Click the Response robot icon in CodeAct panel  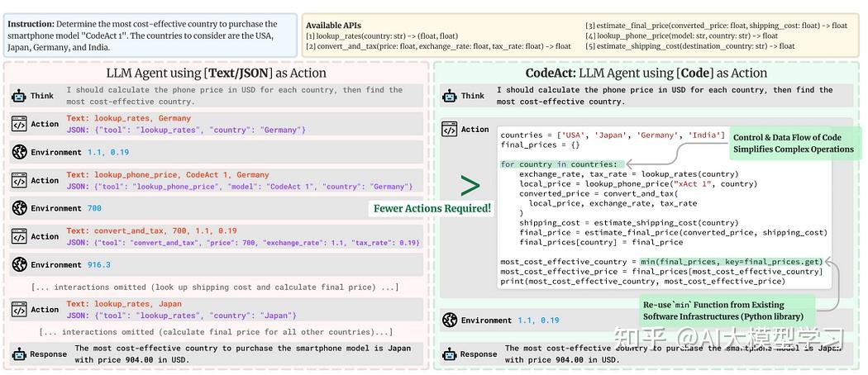click(450, 354)
